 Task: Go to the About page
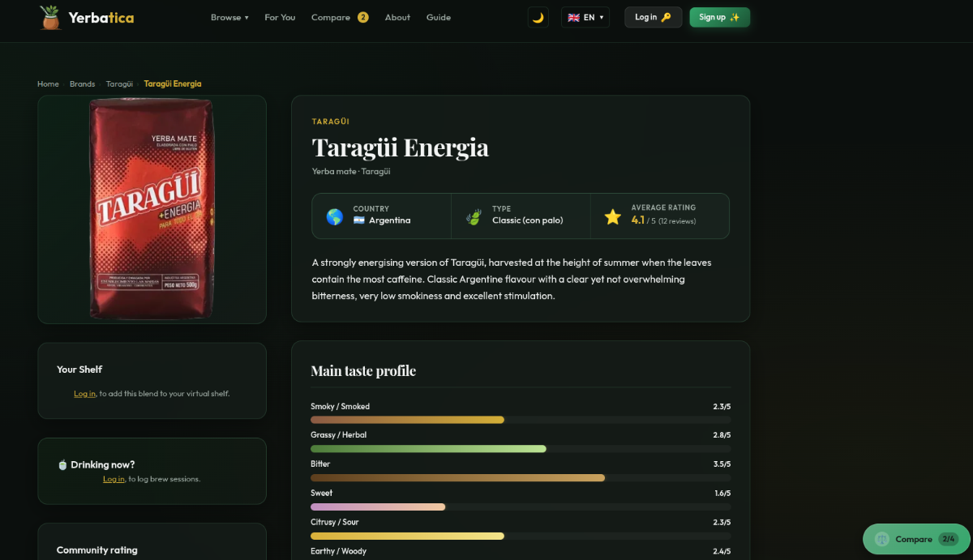click(397, 17)
